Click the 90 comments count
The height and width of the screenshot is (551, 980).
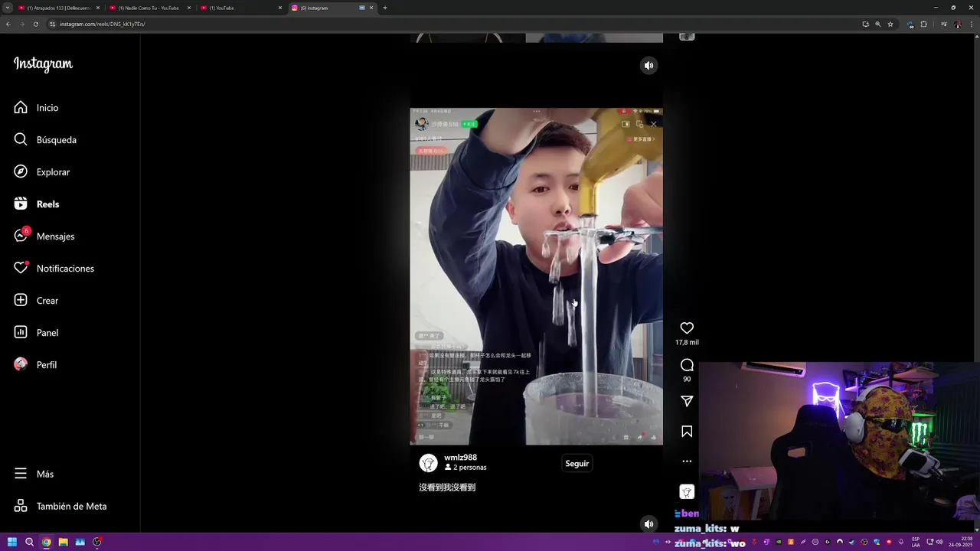click(x=687, y=380)
